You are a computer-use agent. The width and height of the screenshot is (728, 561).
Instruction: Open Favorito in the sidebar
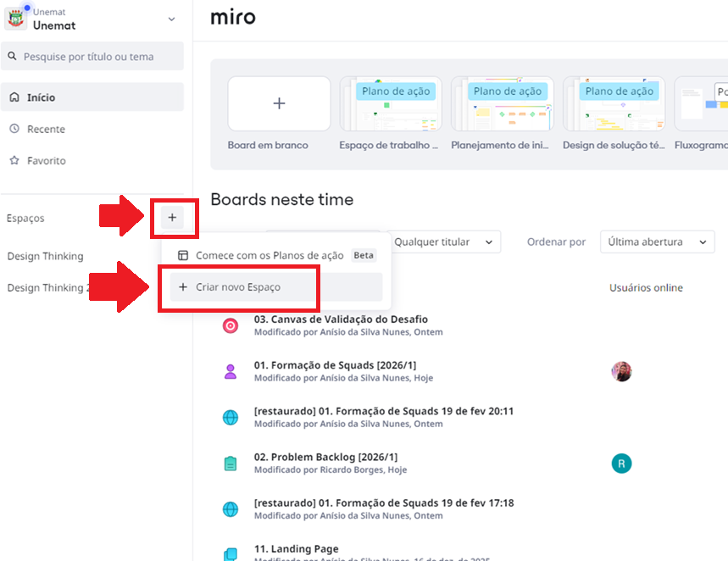92,160
